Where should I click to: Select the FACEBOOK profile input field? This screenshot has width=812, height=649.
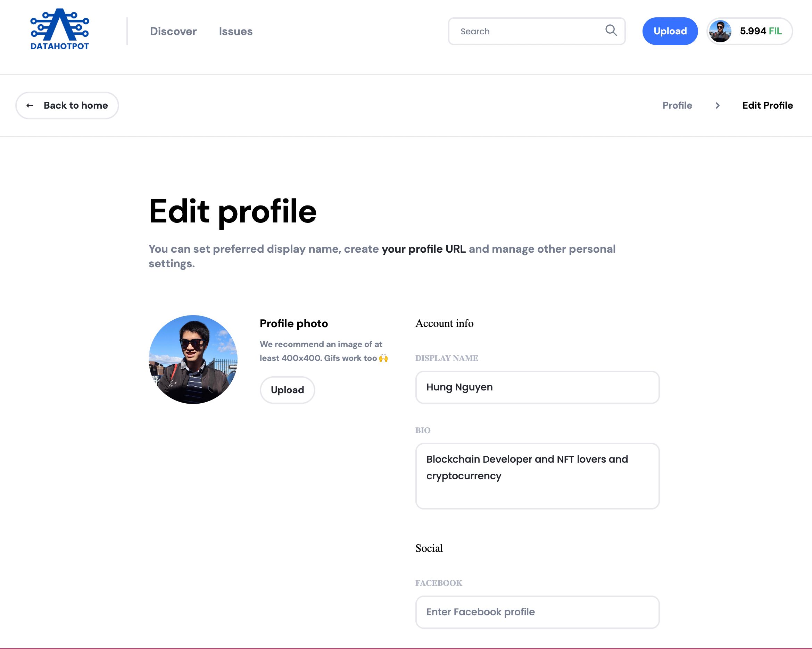(x=537, y=611)
